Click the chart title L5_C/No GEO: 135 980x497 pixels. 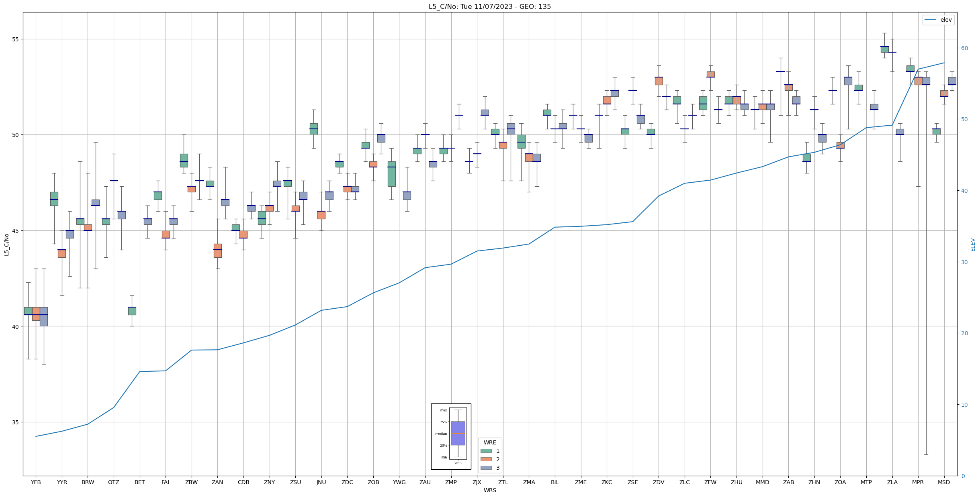[x=490, y=6]
